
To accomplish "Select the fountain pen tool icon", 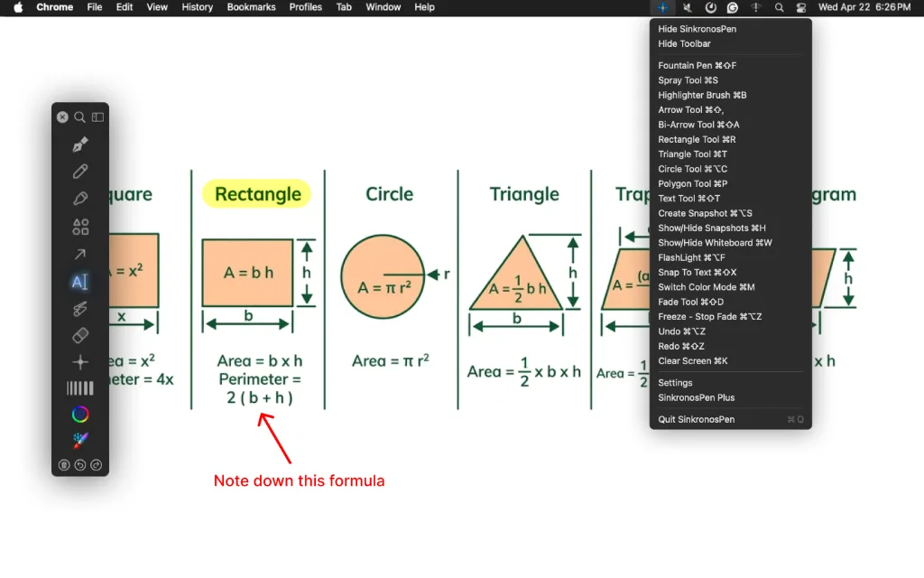I will 80,144.
